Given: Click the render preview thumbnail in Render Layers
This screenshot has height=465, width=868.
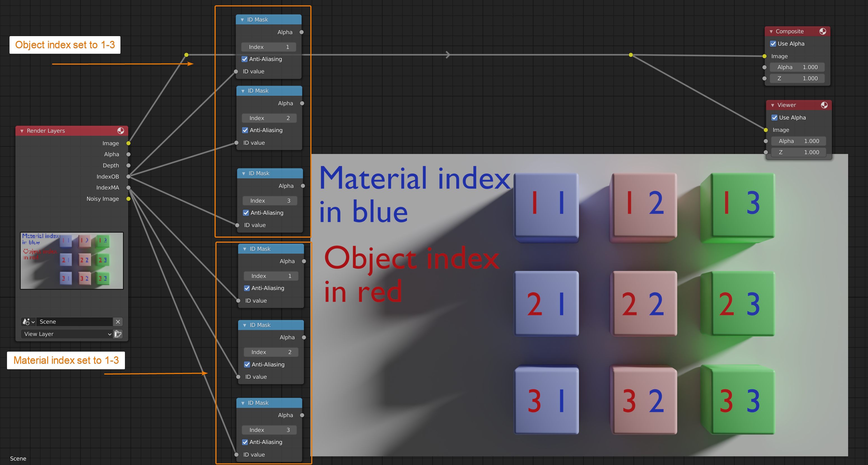Looking at the screenshot, I should (72, 260).
